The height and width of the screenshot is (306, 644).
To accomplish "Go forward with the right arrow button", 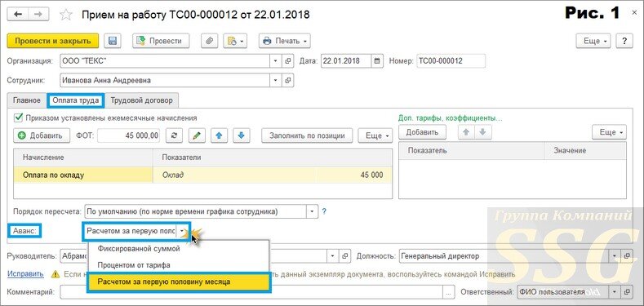I will (38, 15).
